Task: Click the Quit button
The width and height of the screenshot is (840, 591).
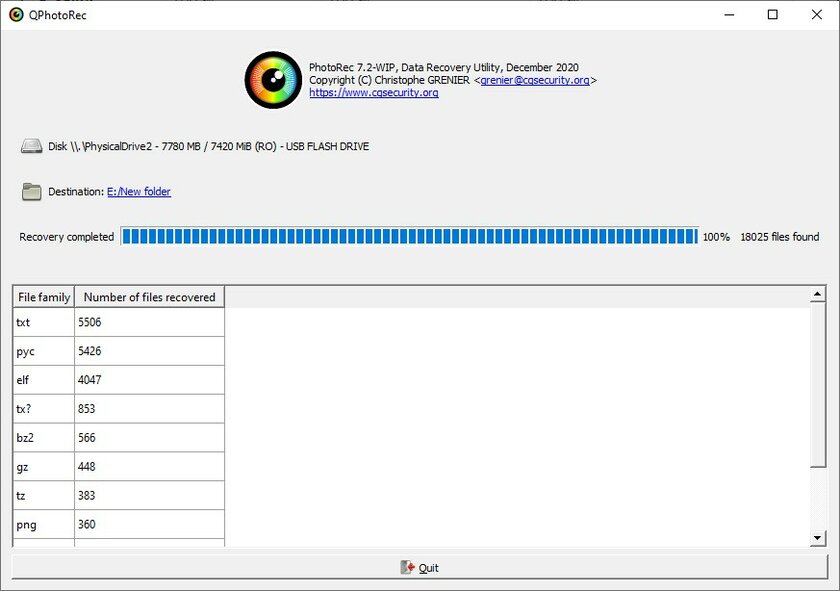Action: pyautogui.click(x=419, y=567)
